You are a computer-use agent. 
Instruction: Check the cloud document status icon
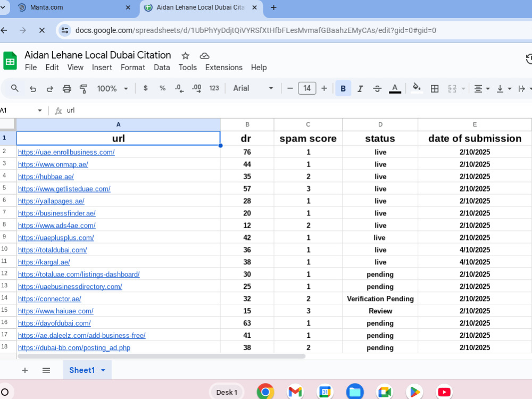[204, 56]
